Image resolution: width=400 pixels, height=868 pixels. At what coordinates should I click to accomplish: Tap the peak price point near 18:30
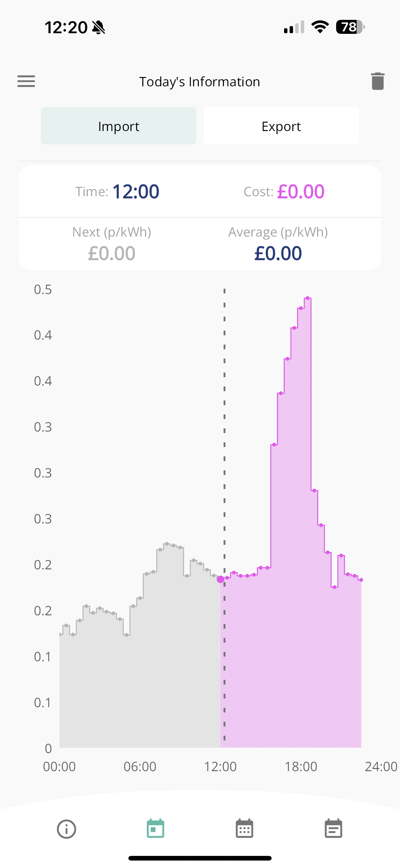click(307, 298)
